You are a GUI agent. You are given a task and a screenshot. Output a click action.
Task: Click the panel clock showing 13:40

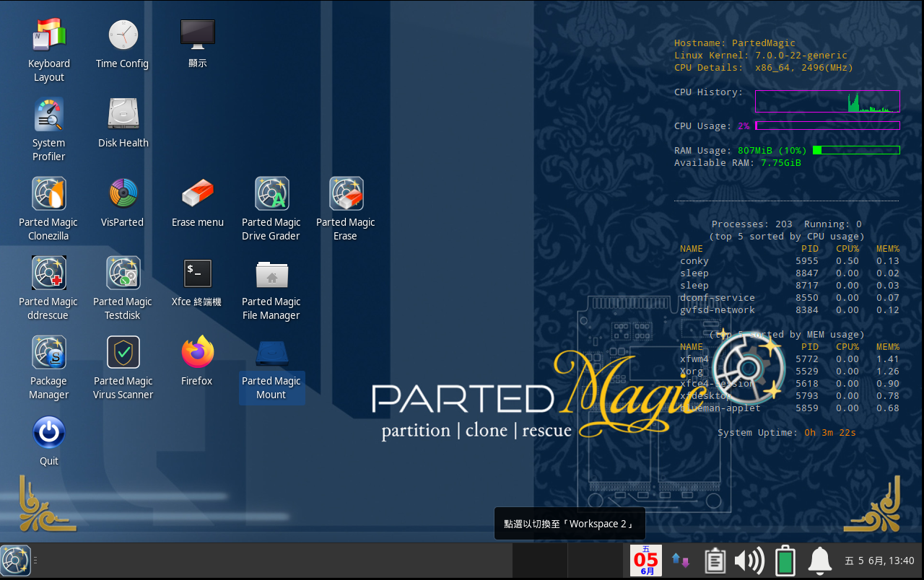(x=879, y=561)
